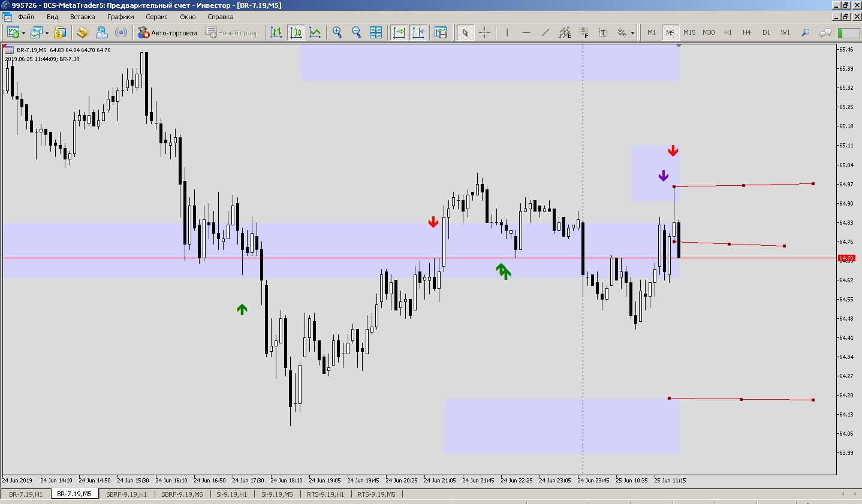The image size is (862, 504).
Task: Click the active BR-7.19,M5 chart tab
Action: click(74, 494)
